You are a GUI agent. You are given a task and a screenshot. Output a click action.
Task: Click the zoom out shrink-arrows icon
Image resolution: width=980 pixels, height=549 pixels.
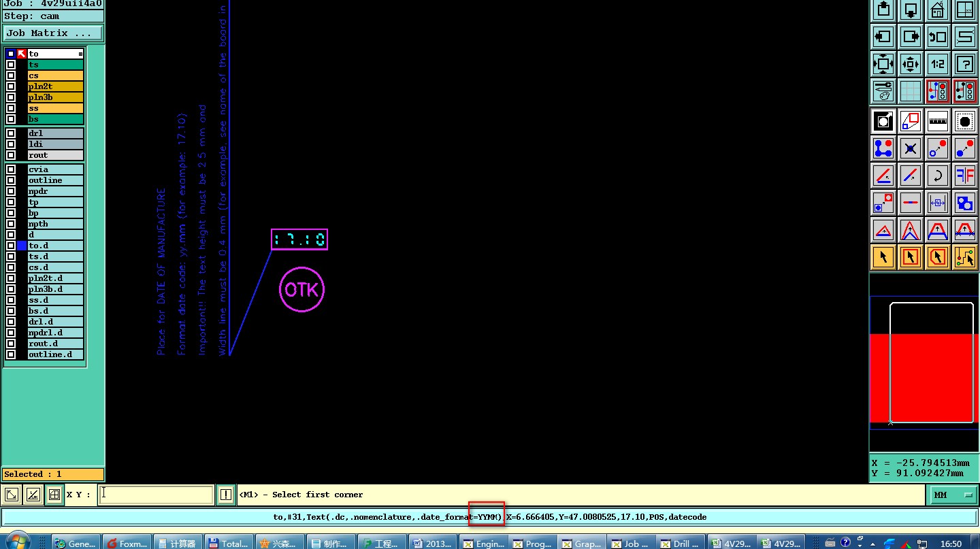click(911, 64)
